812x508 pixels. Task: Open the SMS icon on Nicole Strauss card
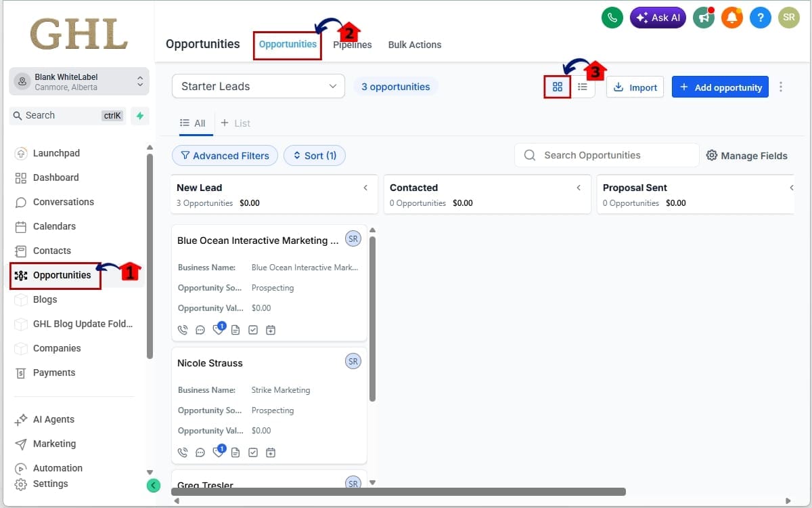point(200,452)
